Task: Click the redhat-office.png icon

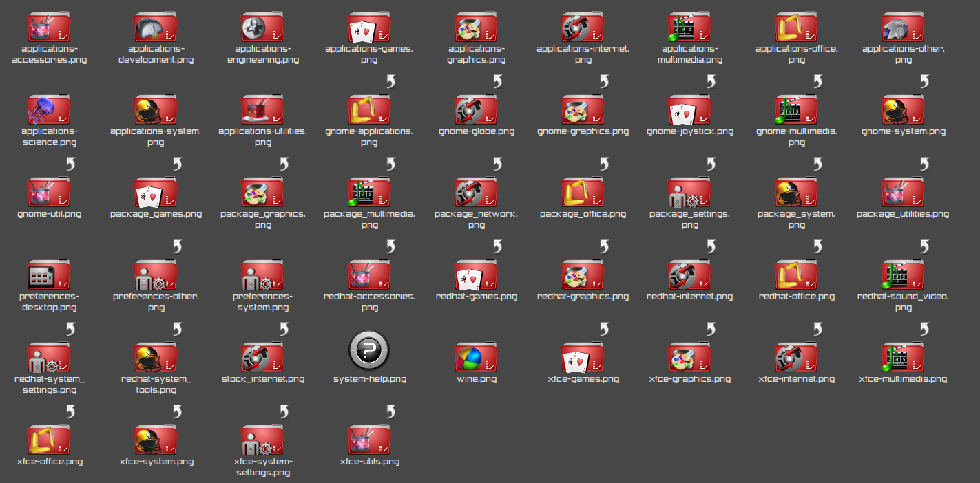Action: 796,275
